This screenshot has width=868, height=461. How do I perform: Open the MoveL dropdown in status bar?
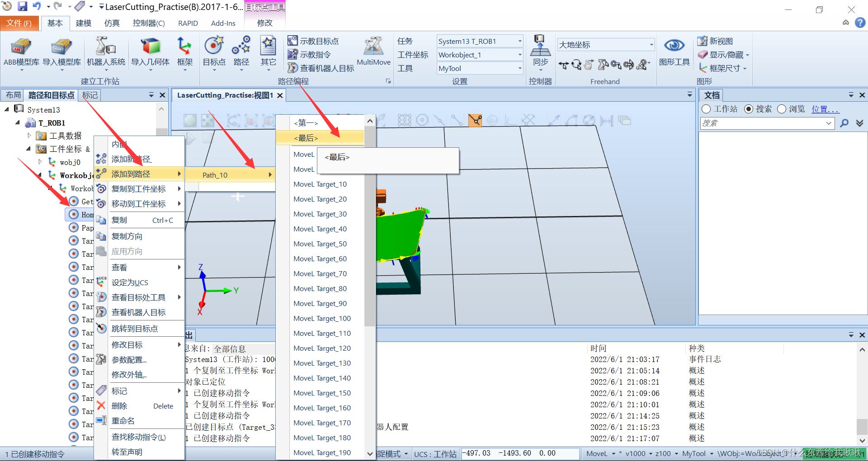(x=613, y=453)
